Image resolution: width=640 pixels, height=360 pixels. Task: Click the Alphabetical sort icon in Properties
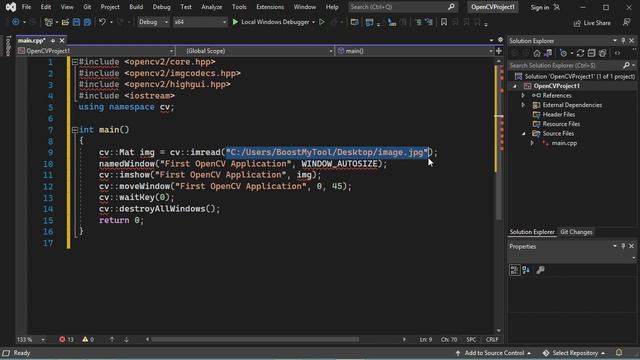click(x=526, y=270)
